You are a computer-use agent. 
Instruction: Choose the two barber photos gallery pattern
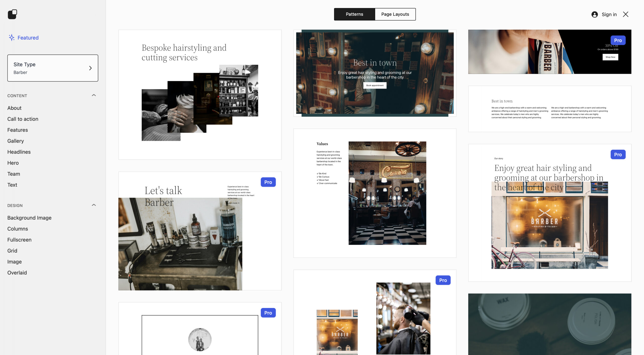[375, 313]
